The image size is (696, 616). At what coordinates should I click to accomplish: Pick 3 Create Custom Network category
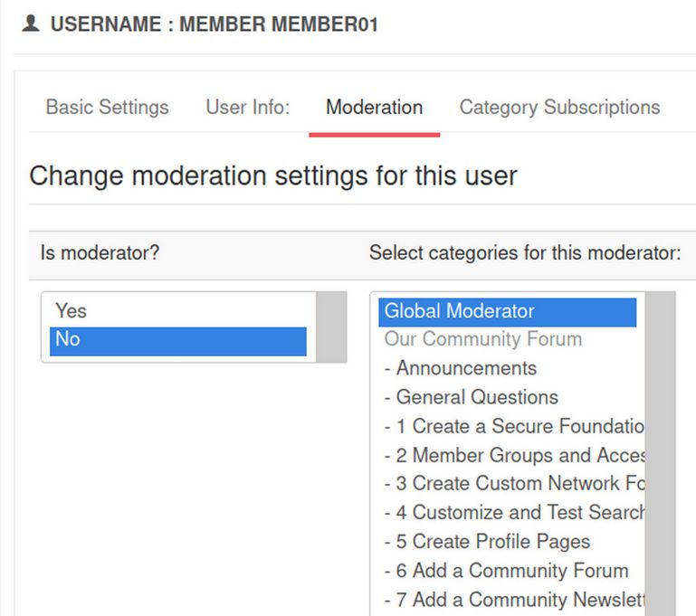point(512,484)
